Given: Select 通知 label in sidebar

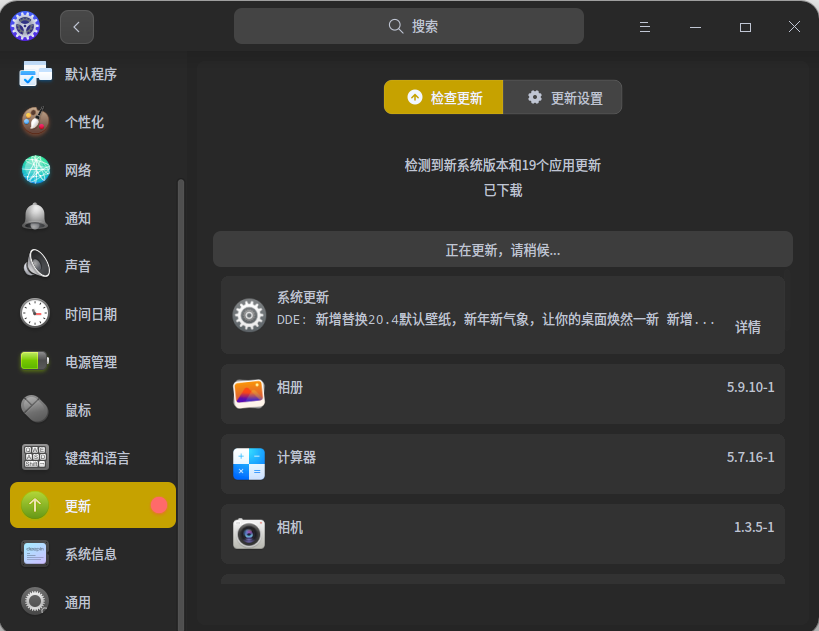Looking at the screenshot, I should pos(78,218).
